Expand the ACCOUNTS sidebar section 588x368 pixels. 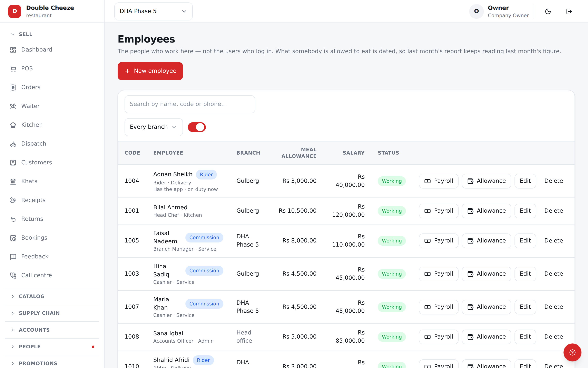pos(52,330)
